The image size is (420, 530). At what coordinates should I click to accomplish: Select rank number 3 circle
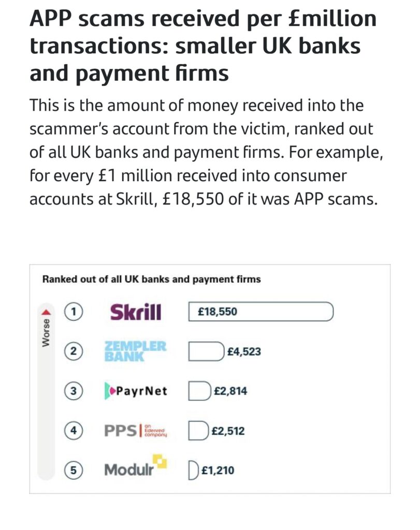click(74, 391)
